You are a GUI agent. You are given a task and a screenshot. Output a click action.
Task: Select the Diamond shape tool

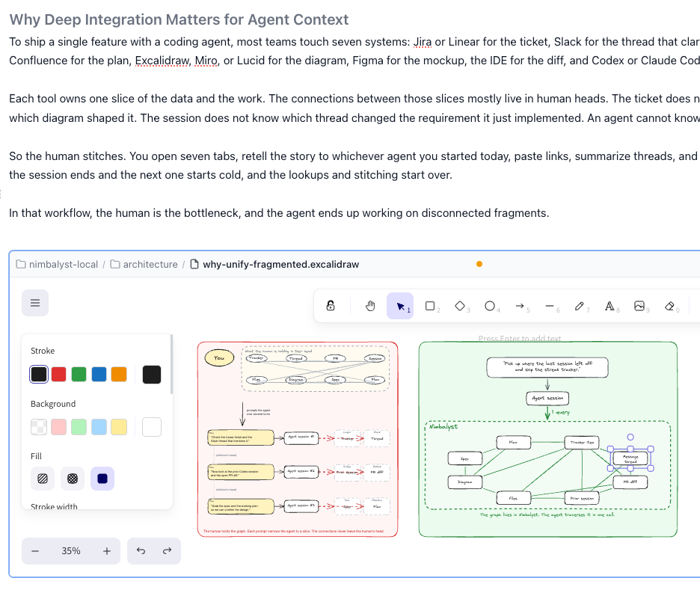pyautogui.click(x=460, y=306)
